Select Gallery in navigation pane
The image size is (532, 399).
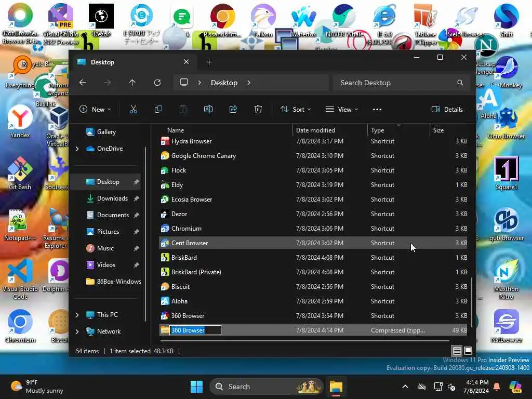click(106, 132)
